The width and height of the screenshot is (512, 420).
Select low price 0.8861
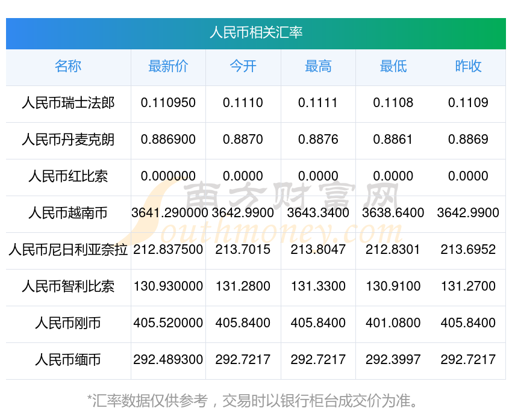click(393, 140)
